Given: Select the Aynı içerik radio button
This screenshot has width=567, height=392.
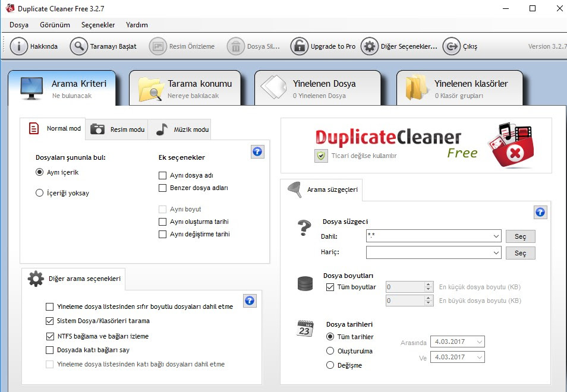Looking at the screenshot, I should [39, 172].
